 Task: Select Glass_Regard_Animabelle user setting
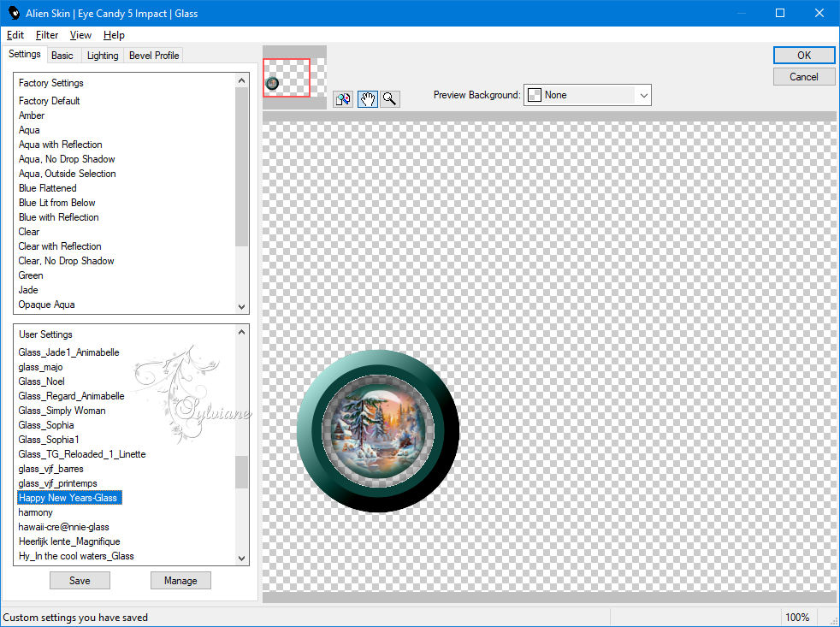point(71,395)
